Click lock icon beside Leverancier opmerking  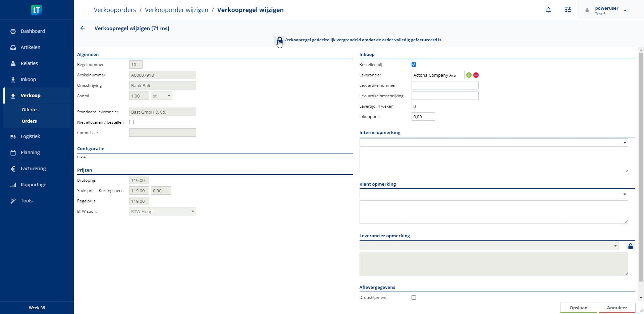631,246
